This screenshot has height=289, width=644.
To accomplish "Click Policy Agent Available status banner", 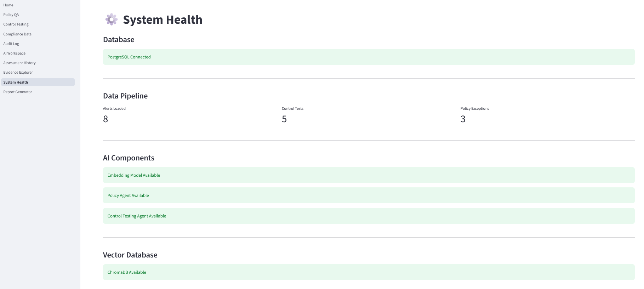I will 369,195.
